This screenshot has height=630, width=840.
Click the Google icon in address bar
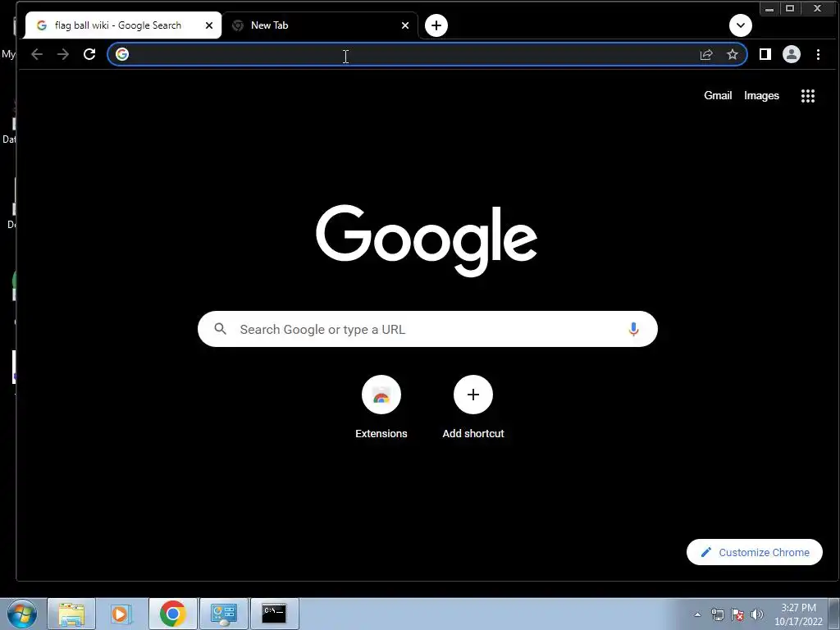122,54
